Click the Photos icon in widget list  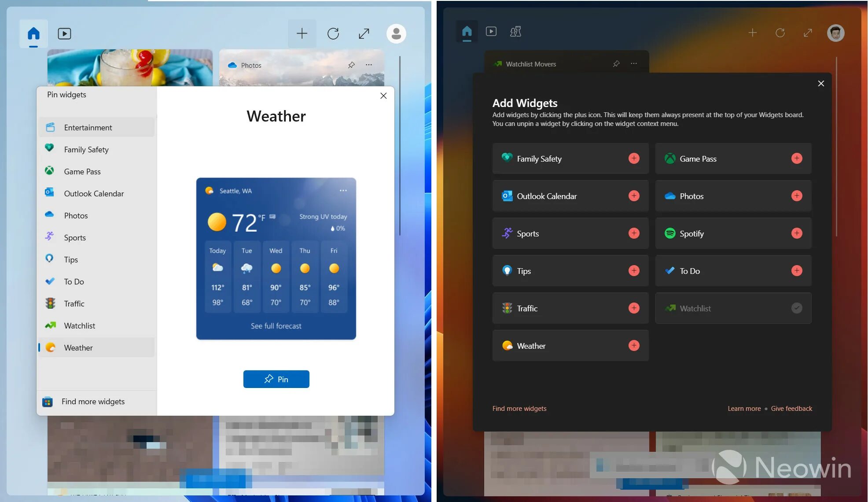[50, 215]
